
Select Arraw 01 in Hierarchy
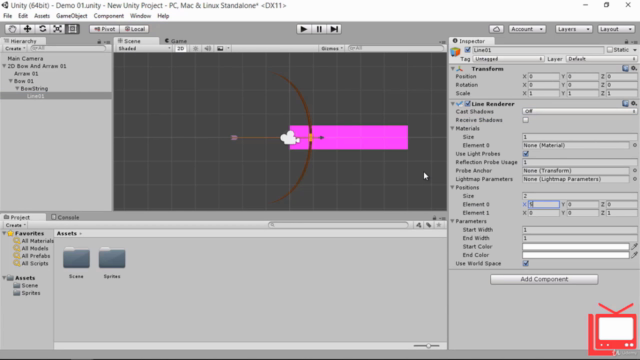[26, 74]
